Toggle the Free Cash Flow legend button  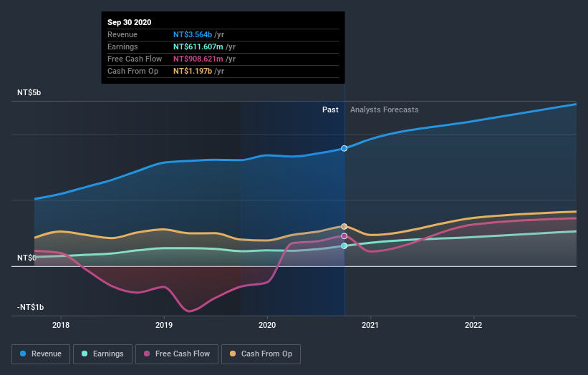click(177, 354)
